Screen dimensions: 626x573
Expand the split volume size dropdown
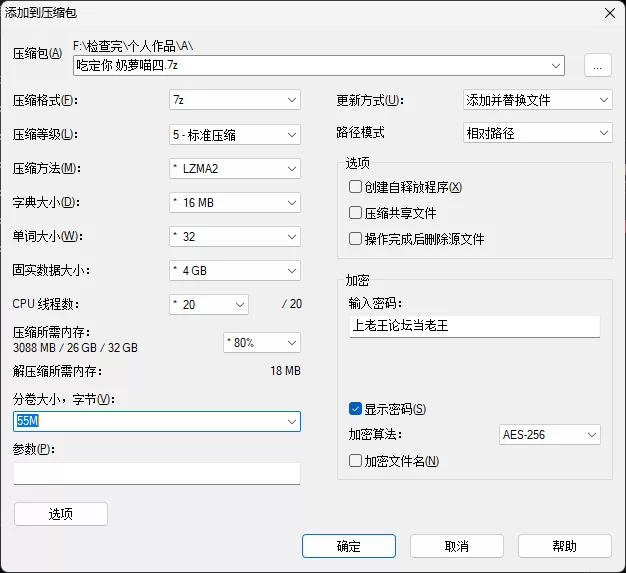click(x=292, y=422)
